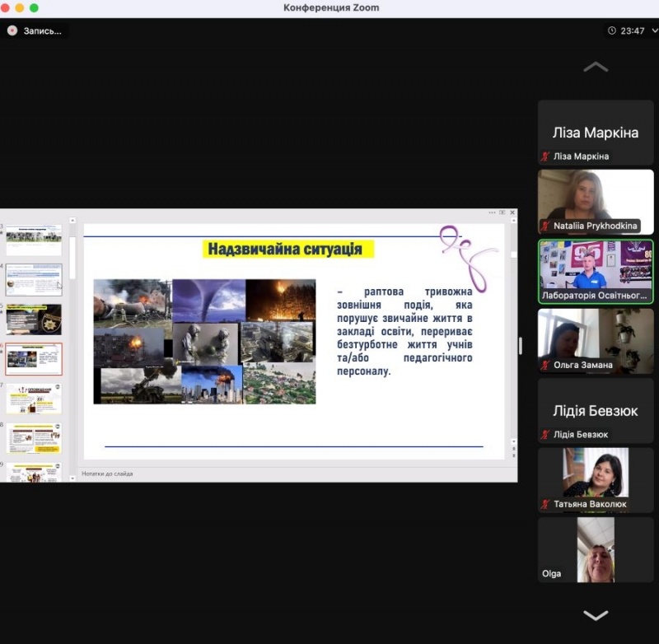Screen dimensions: 659x644
Task: Select the Olga participant video tile
Action: 596,549
